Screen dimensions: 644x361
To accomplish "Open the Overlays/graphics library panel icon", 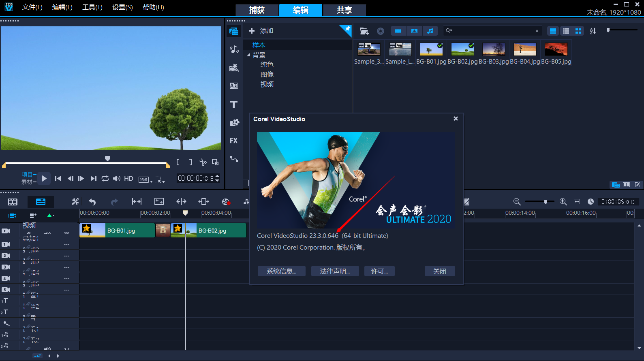I will (234, 122).
